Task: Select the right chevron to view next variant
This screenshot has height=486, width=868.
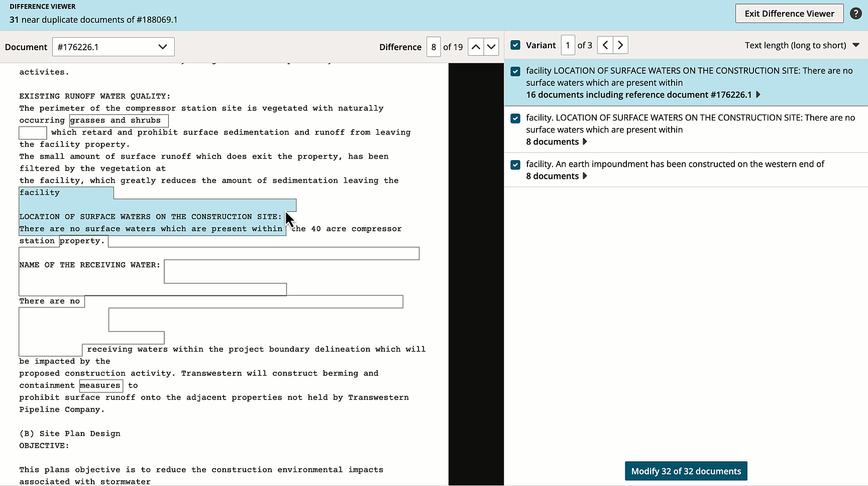Action: point(620,45)
